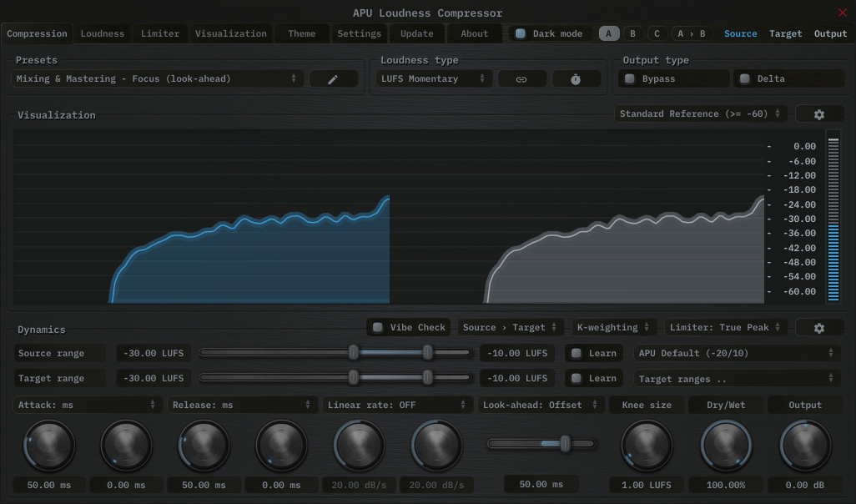Click the stopwatch icon beside loudness type
This screenshot has height=504, width=856.
[x=576, y=79]
